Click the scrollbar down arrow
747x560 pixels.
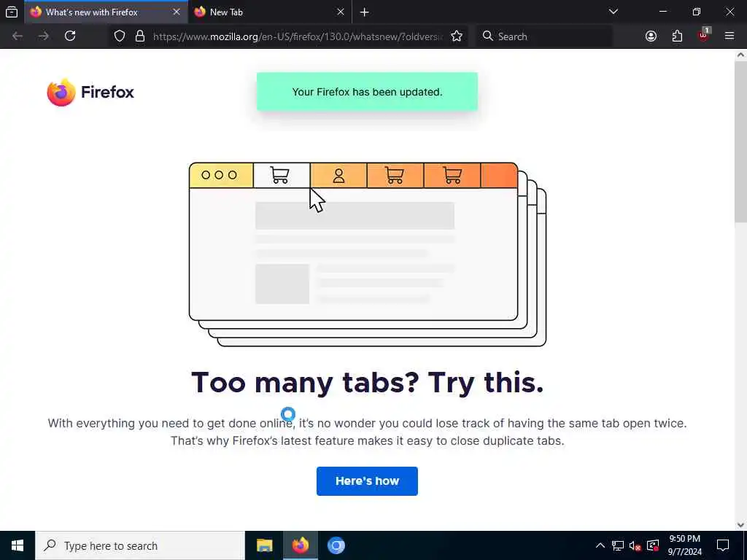click(x=740, y=525)
